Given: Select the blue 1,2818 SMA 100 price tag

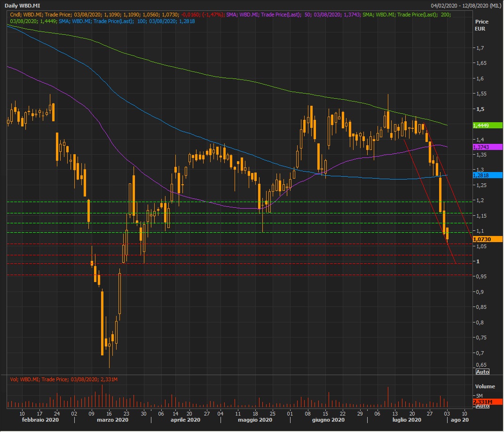Looking at the screenshot, I should pos(481,175).
